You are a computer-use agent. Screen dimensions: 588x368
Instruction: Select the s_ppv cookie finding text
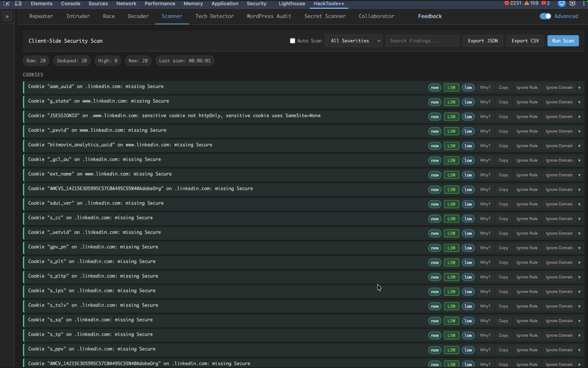point(92,349)
